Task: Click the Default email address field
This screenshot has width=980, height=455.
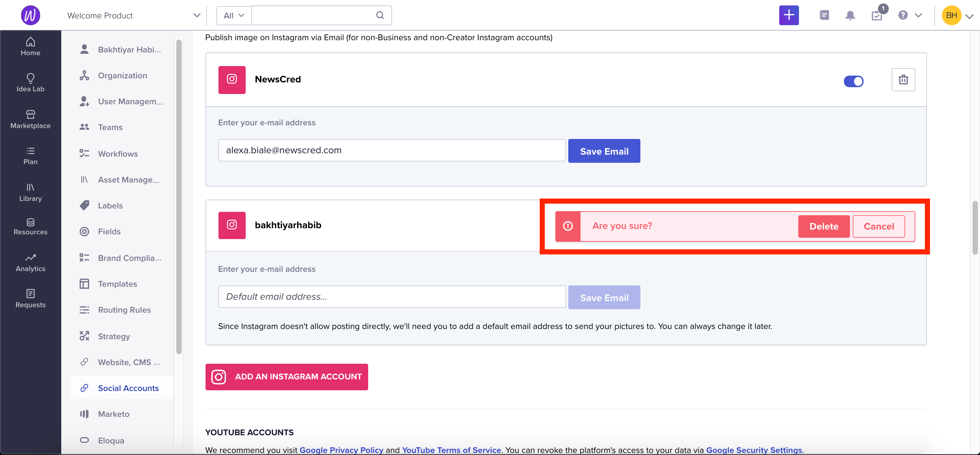Action: point(392,297)
